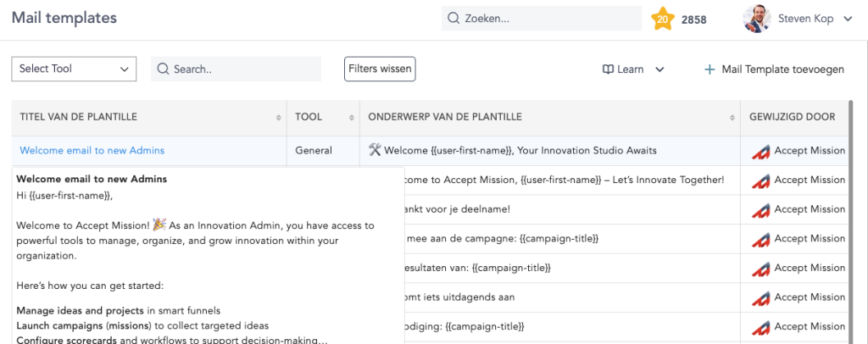
Task: Click the plus icon for Mail Template toevoegen
Action: click(709, 69)
